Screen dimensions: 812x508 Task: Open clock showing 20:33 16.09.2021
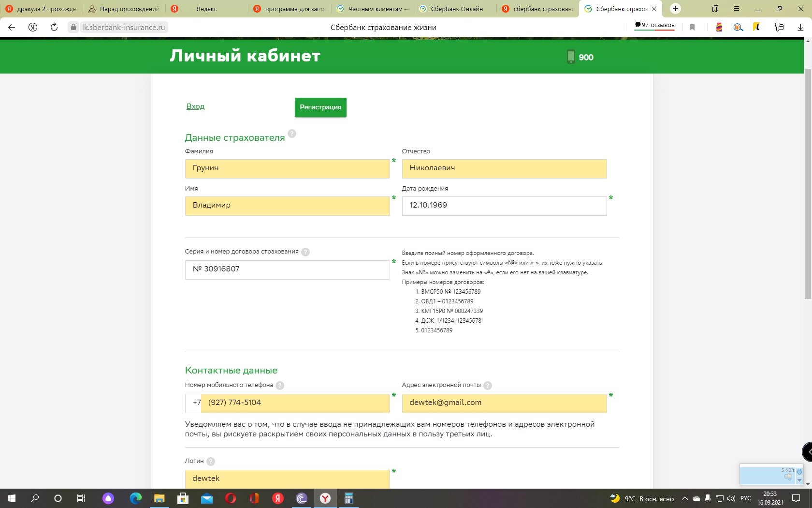770,498
